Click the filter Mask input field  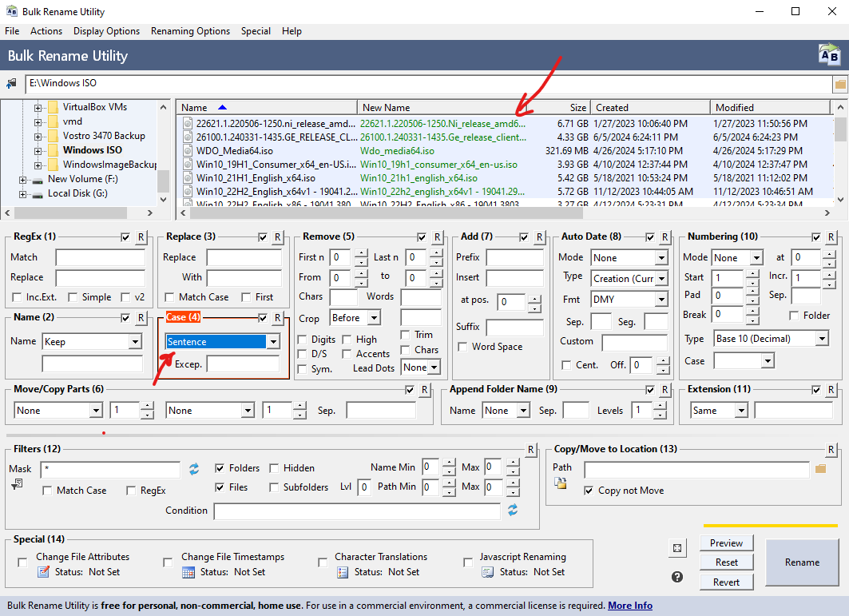pos(110,469)
